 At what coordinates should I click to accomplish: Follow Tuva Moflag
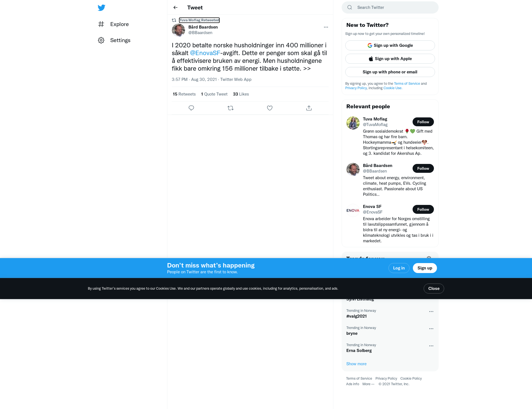click(423, 122)
